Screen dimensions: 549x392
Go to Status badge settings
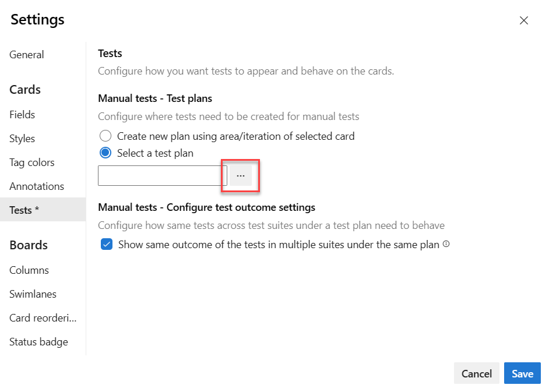[38, 341]
